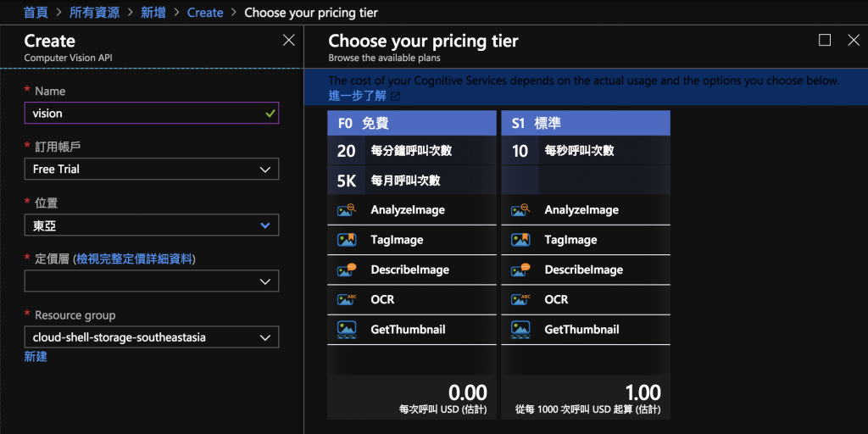Viewport: 868px width, 434px height.
Task: Click the AnalyzeImage icon in F0 tier
Action: [348, 210]
